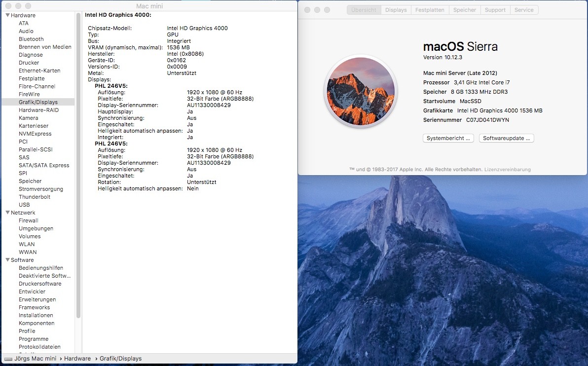Select Entwickler under Software
Viewport: 588px width, 366px height.
tap(32, 292)
